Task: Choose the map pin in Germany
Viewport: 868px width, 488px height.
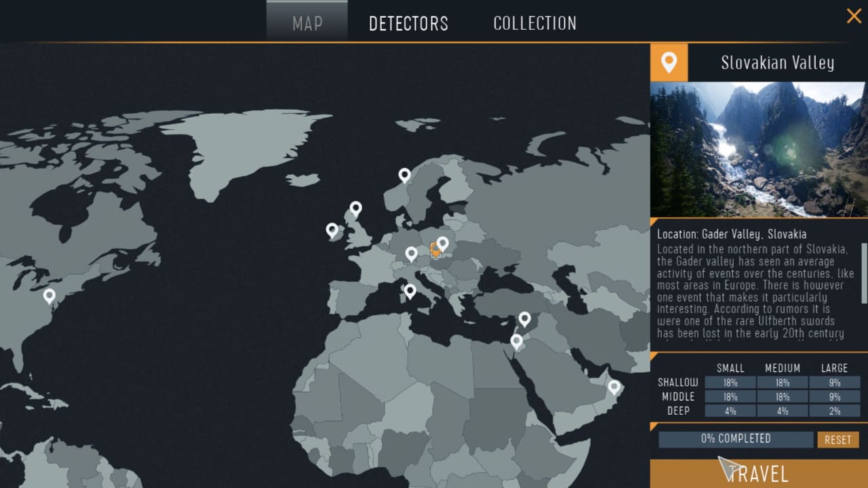Action: pyautogui.click(x=411, y=254)
